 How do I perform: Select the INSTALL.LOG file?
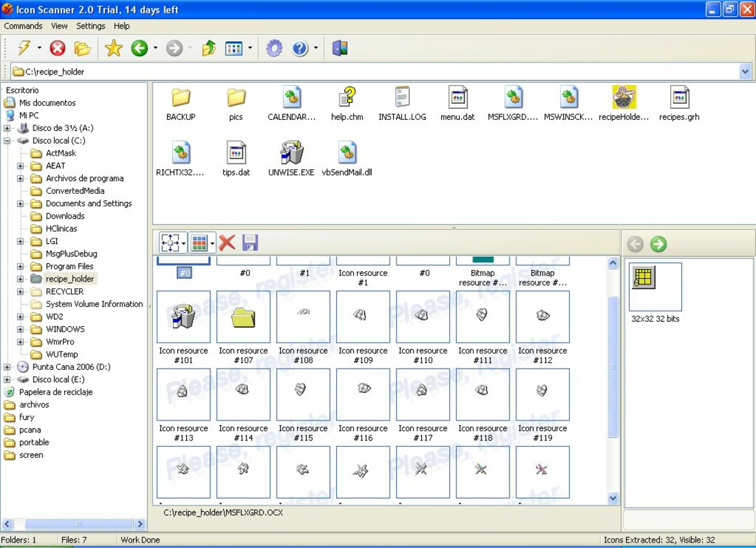pos(402,103)
